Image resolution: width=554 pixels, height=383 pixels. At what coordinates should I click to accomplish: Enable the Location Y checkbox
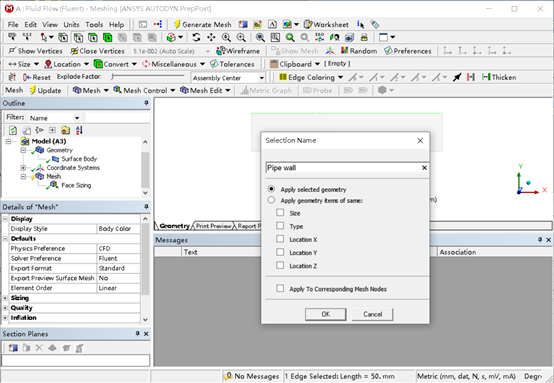point(280,252)
